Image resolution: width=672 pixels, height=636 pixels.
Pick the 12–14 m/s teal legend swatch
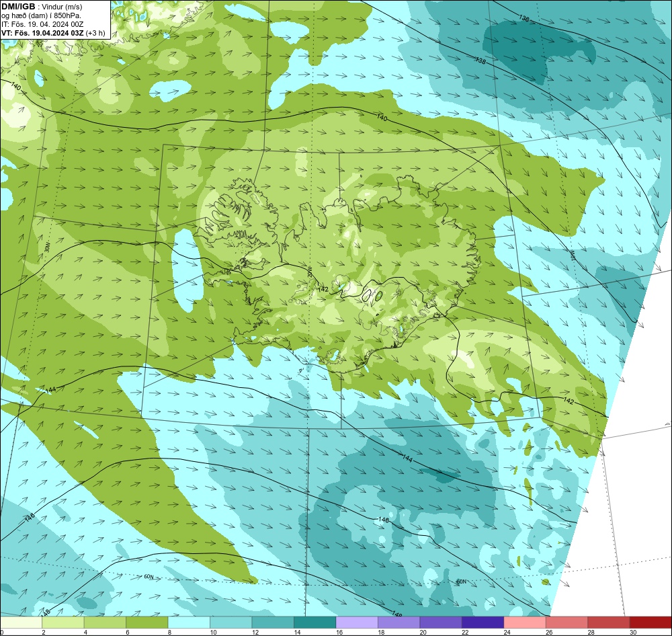click(273, 623)
